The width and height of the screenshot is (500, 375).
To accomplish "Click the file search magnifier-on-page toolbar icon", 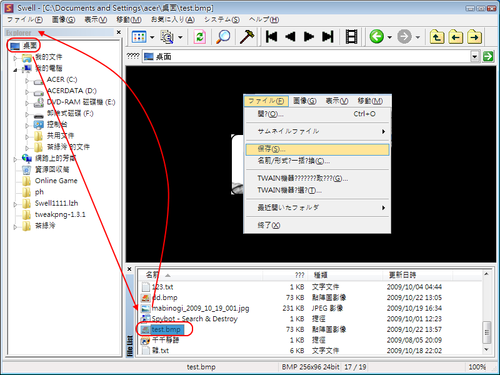I will click(x=167, y=37).
